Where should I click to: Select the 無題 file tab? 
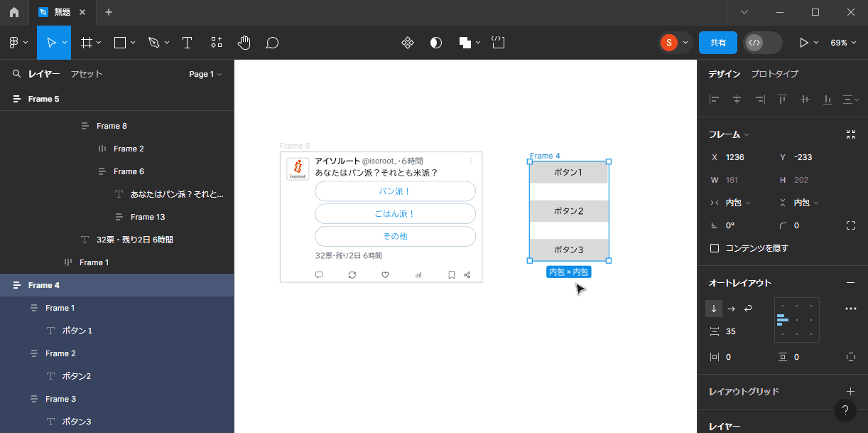pyautogui.click(x=63, y=12)
